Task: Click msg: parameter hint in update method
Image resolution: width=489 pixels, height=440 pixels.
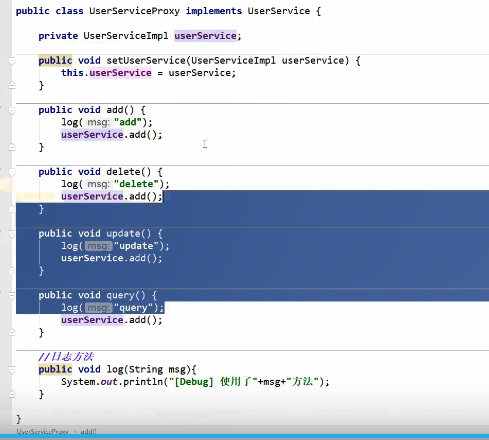Action: [98, 246]
